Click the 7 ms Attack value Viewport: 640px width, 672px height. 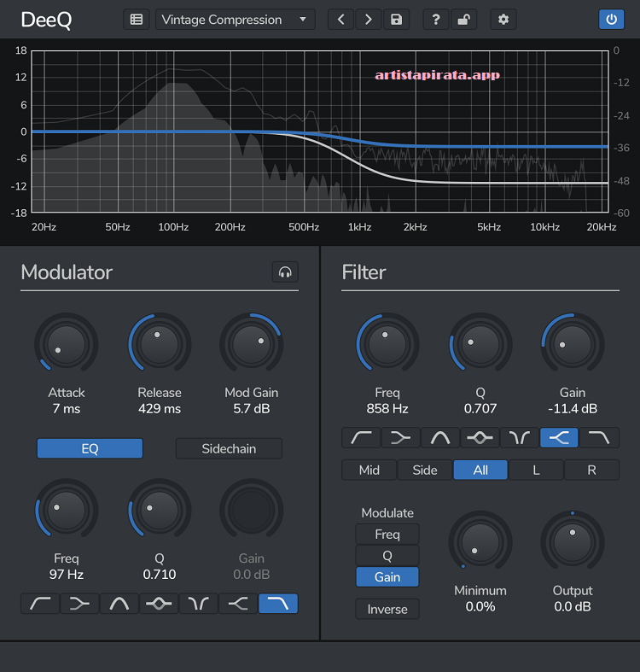(x=67, y=408)
